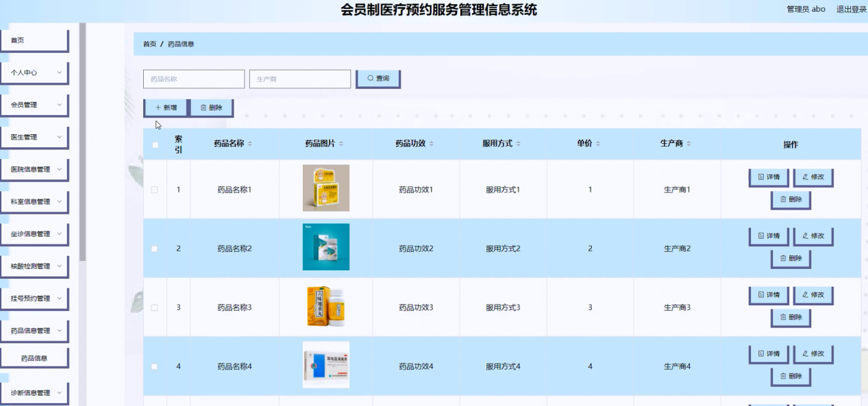Focus the 生产商 search input

click(300, 79)
